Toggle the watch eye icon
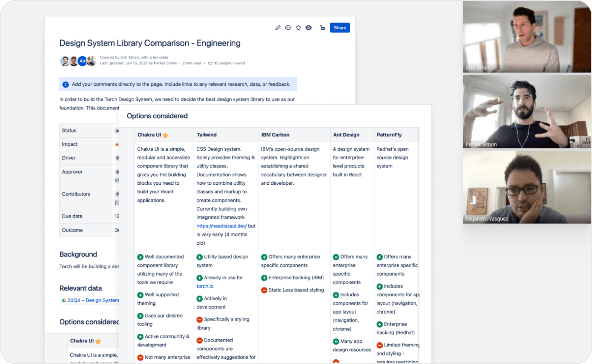Viewport: 592px width, 364px height. 309,28
